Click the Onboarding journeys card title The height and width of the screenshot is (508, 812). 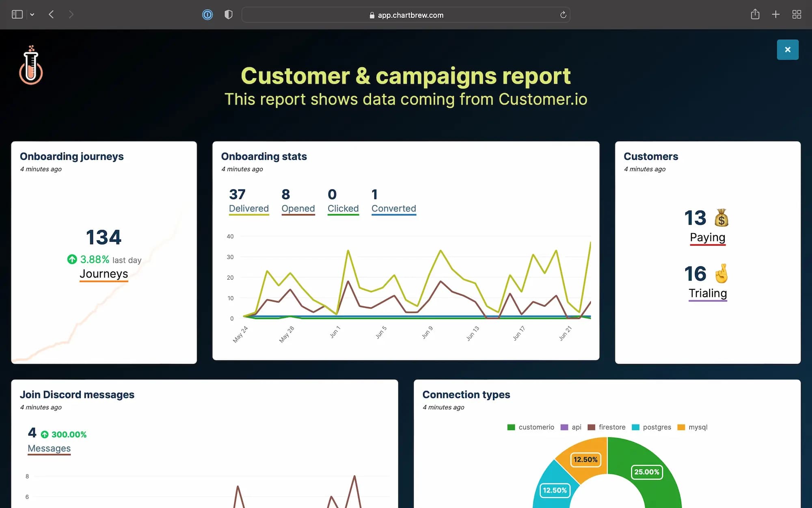tap(72, 156)
